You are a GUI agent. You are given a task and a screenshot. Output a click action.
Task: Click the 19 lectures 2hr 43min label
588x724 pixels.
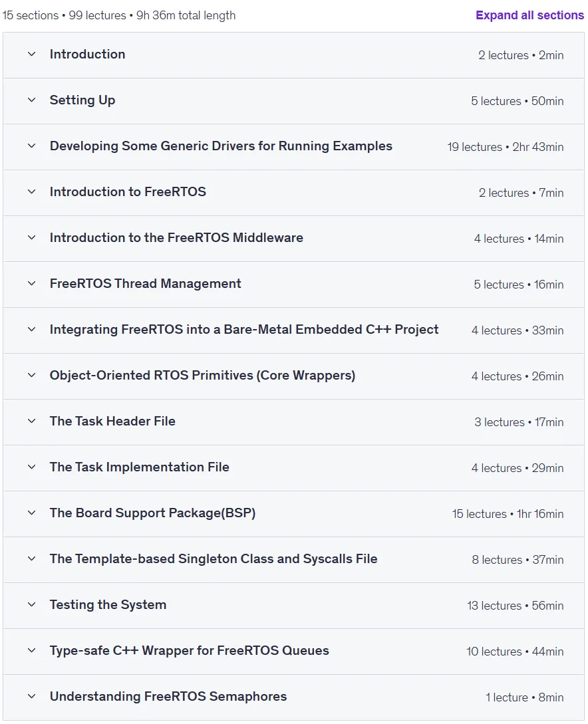[506, 147]
